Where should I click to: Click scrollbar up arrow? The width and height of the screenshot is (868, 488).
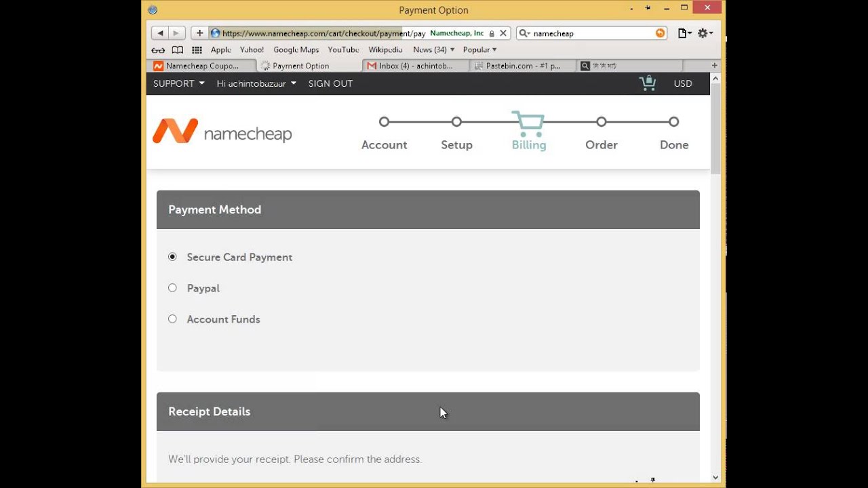715,79
